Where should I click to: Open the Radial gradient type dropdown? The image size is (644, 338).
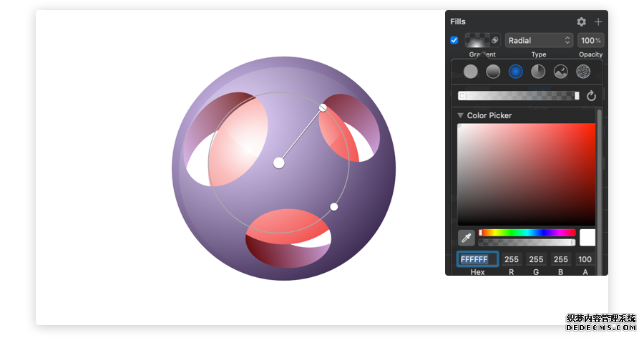(539, 40)
